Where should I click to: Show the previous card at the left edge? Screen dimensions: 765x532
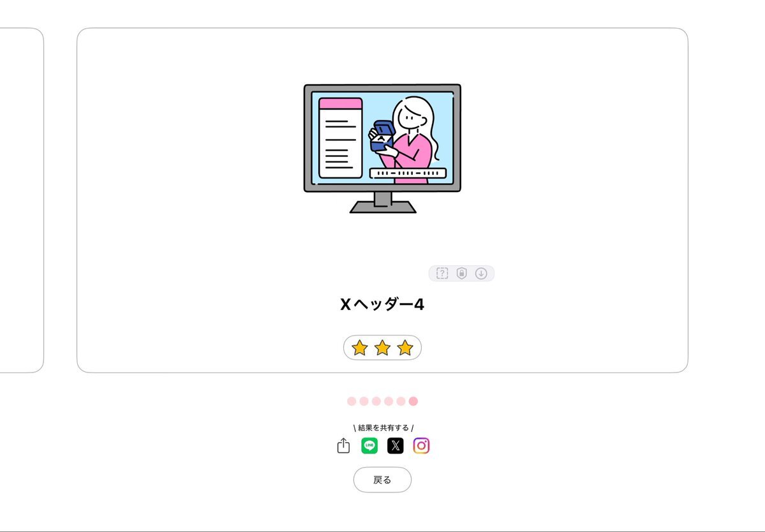pyautogui.click(x=22, y=200)
